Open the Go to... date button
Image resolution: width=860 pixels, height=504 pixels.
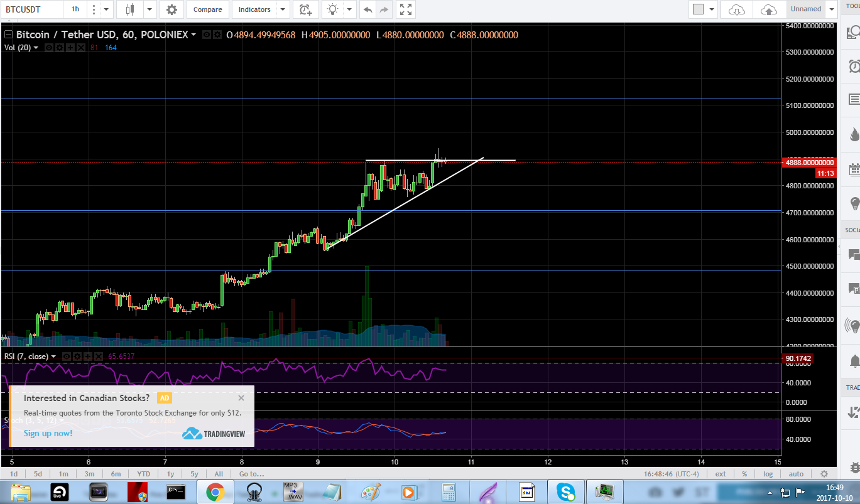251,474
